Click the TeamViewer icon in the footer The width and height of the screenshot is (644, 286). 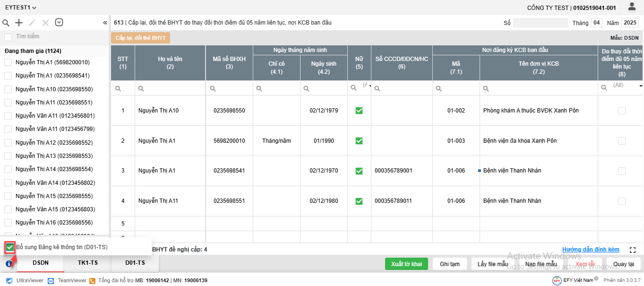pos(51,280)
